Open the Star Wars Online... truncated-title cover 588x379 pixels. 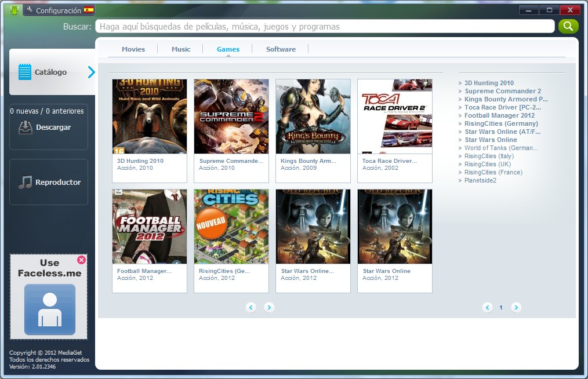[x=313, y=227]
